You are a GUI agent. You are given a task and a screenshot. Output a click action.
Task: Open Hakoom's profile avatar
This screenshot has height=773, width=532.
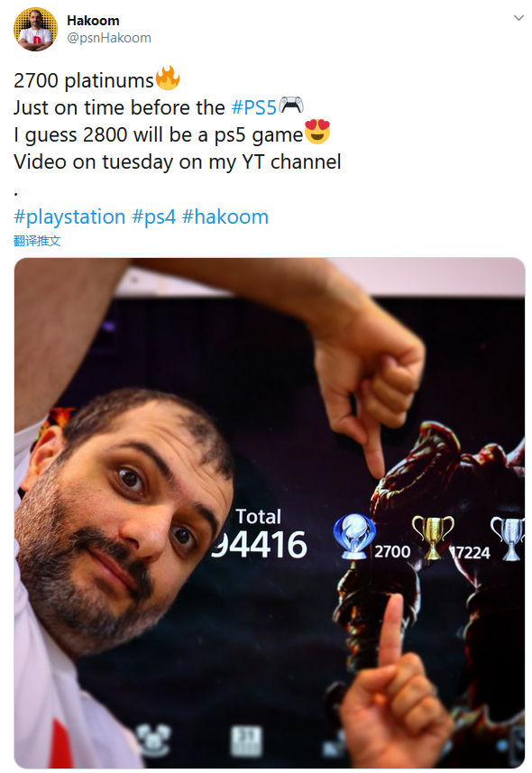(35, 29)
